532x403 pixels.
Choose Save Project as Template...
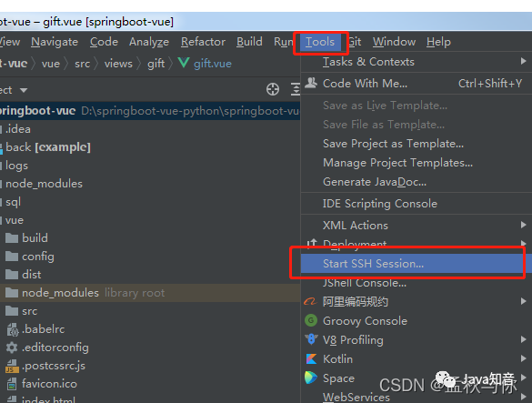click(x=417, y=144)
